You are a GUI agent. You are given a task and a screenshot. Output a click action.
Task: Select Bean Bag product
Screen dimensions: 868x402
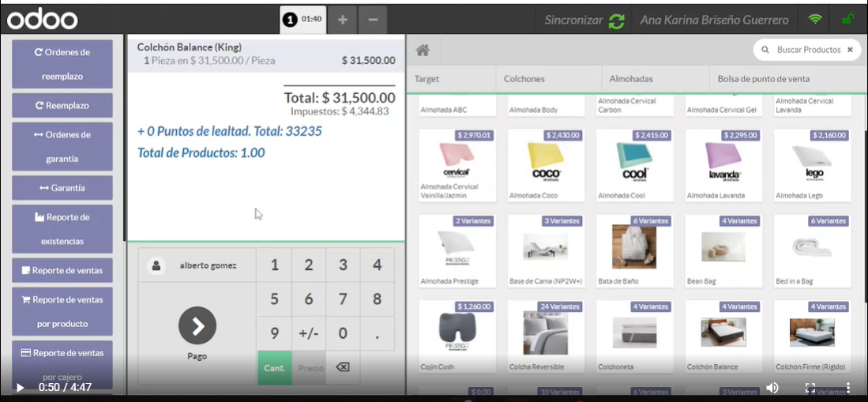coord(723,251)
